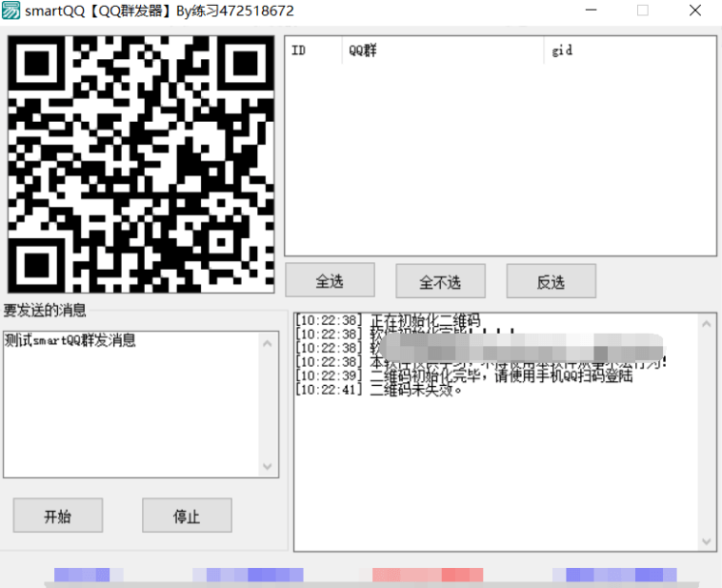
Task: Click log panel scroll down arrow
Action: click(x=707, y=541)
